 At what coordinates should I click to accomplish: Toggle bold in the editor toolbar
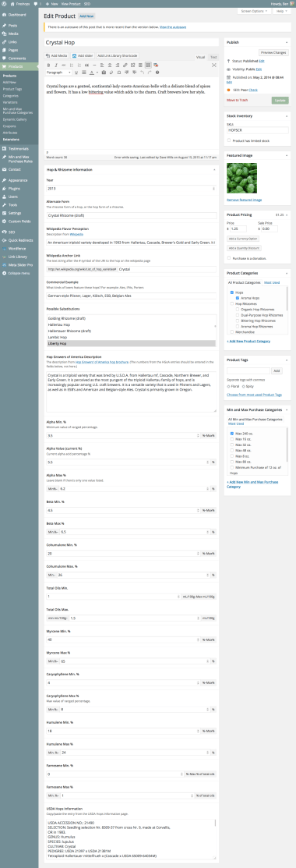[x=49, y=66]
